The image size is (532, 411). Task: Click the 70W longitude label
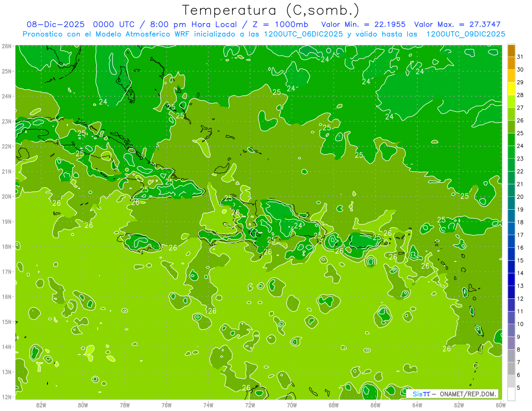coord(292,405)
